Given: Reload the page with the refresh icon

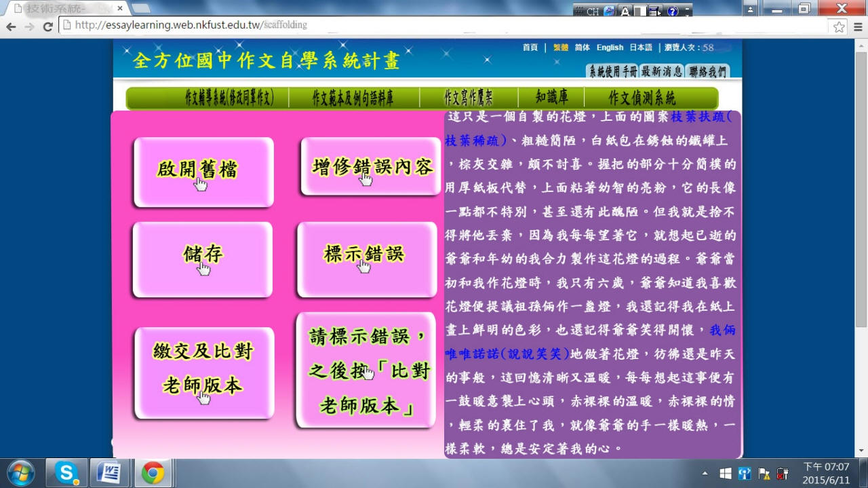Looking at the screenshot, I should 47,26.
